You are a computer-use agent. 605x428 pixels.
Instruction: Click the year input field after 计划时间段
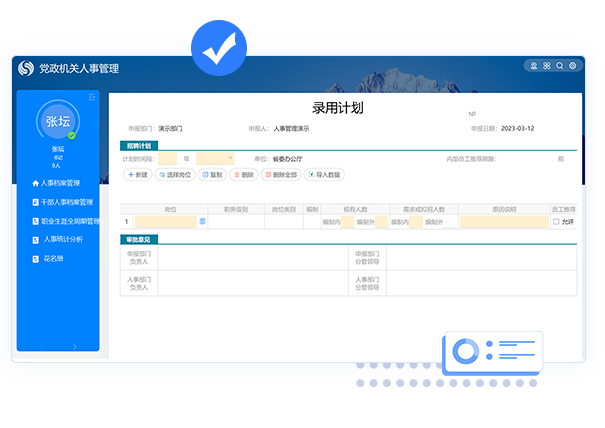click(x=167, y=159)
